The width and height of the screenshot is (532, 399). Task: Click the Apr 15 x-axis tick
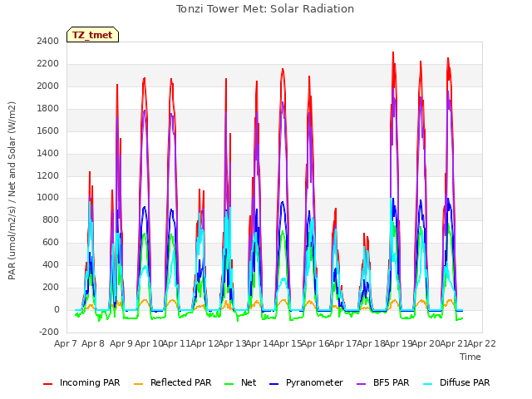(288, 343)
